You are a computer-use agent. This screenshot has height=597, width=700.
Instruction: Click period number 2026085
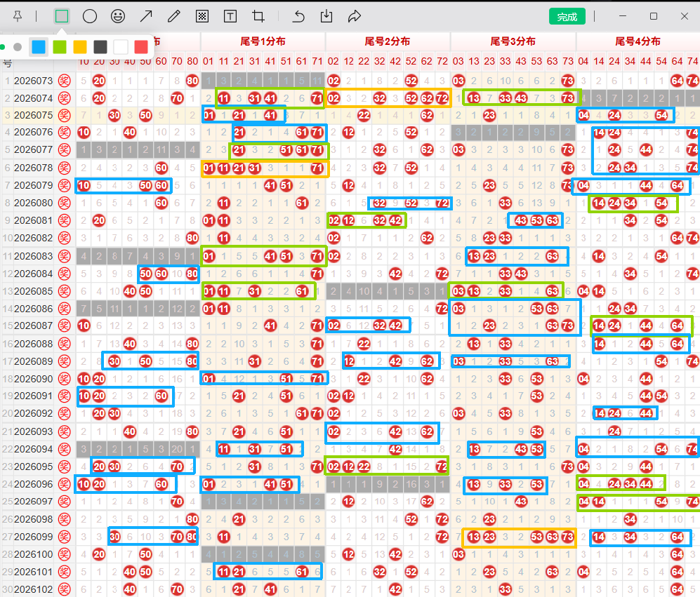(34, 291)
